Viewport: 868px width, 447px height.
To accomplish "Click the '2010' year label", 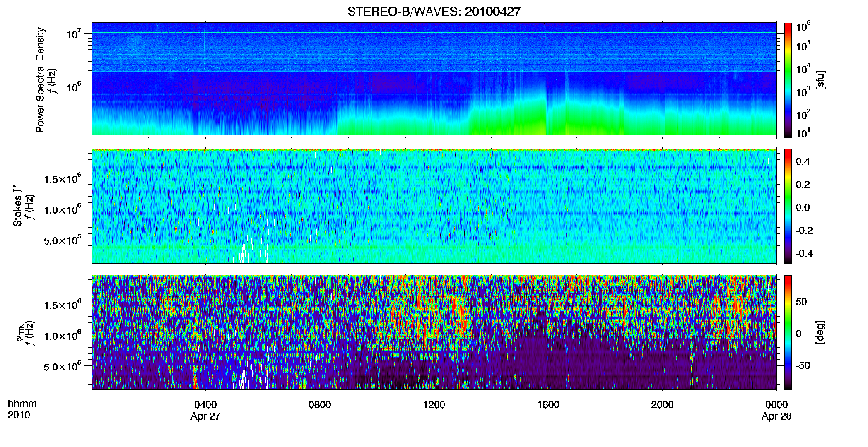I will 19,415.
